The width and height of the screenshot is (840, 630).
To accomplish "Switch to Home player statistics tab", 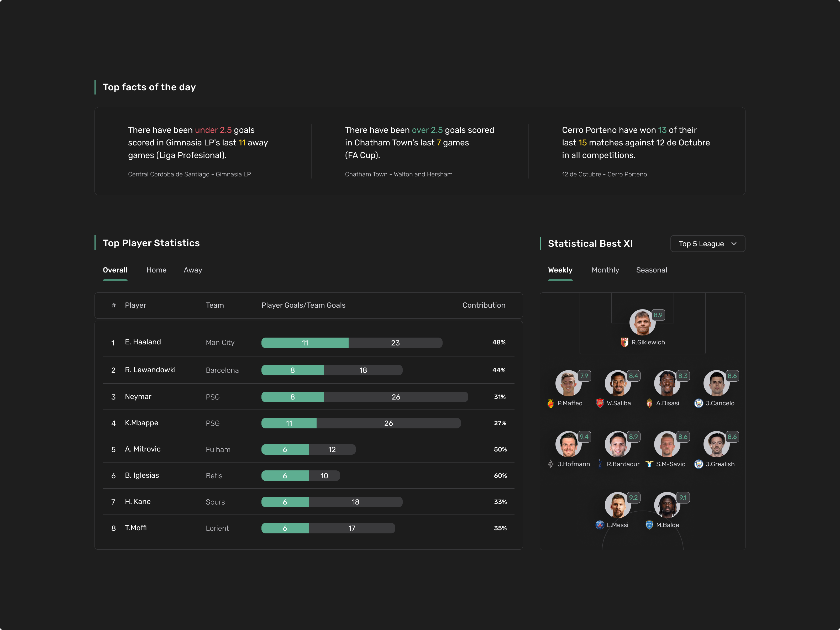I will point(156,270).
